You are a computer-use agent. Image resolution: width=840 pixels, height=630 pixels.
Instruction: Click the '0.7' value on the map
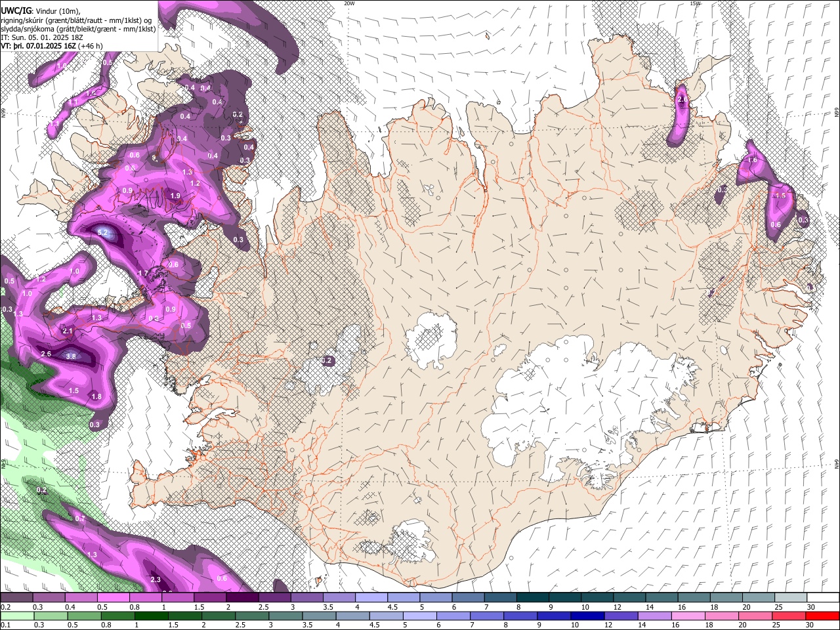point(80,518)
